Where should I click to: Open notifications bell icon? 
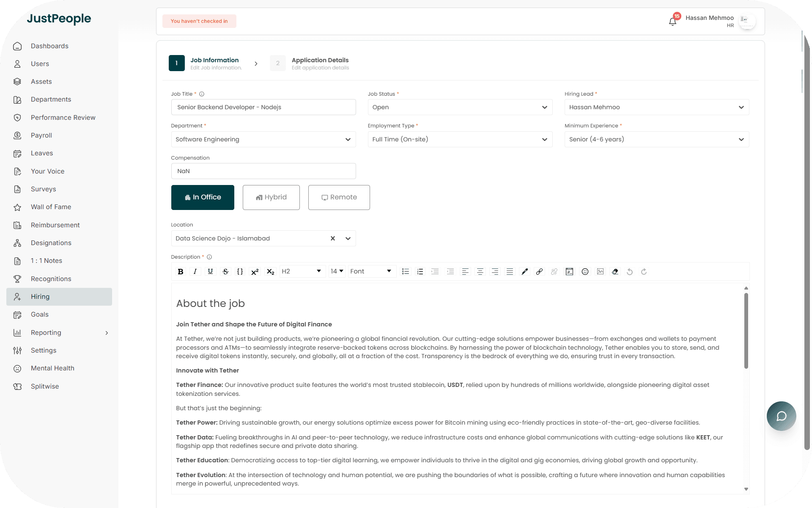click(x=672, y=22)
